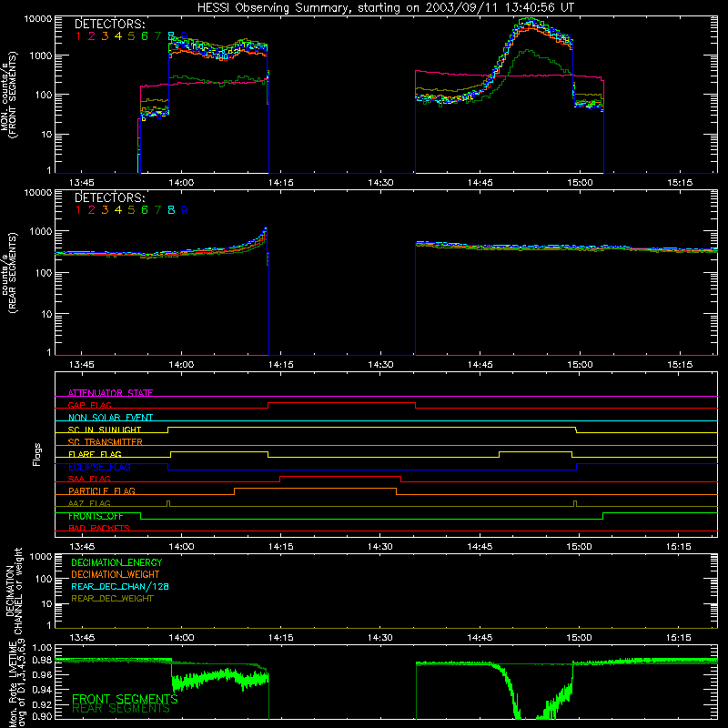Viewport: 728px width, 728px height.
Task: Select green detector 6 in front segments legend
Action: coord(145,36)
